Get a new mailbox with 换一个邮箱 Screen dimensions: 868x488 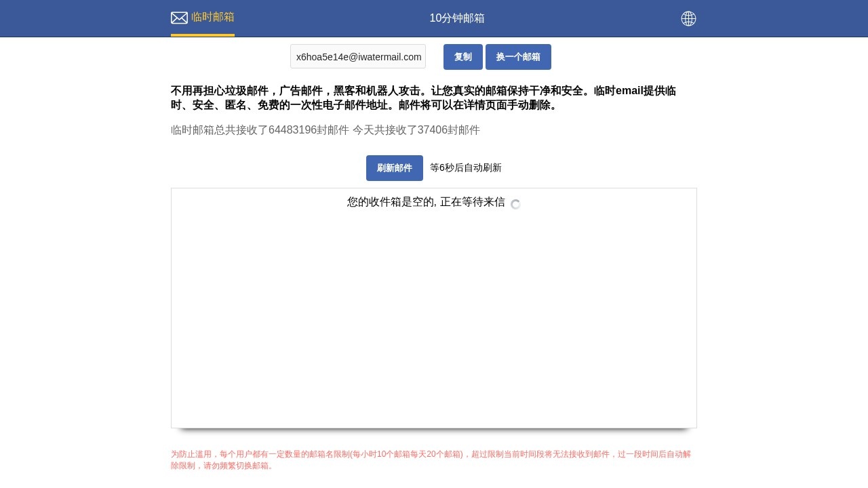pos(518,57)
